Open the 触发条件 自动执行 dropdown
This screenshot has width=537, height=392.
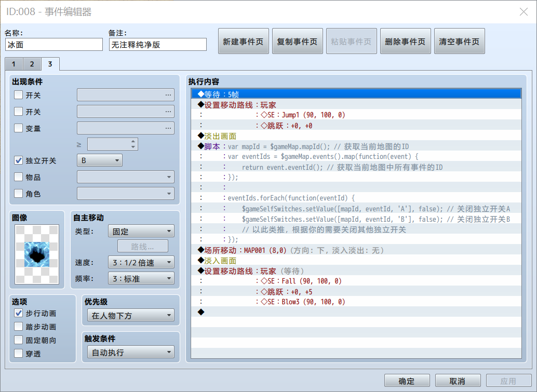(x=131, y=353)
